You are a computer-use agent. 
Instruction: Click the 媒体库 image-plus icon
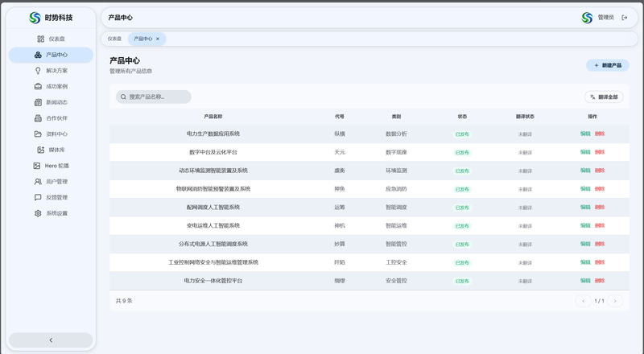tap(41, 150)
